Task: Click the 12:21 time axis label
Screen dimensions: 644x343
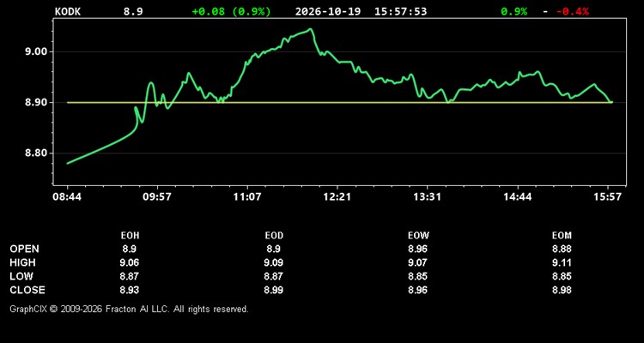Action: [x=337, y=197]
